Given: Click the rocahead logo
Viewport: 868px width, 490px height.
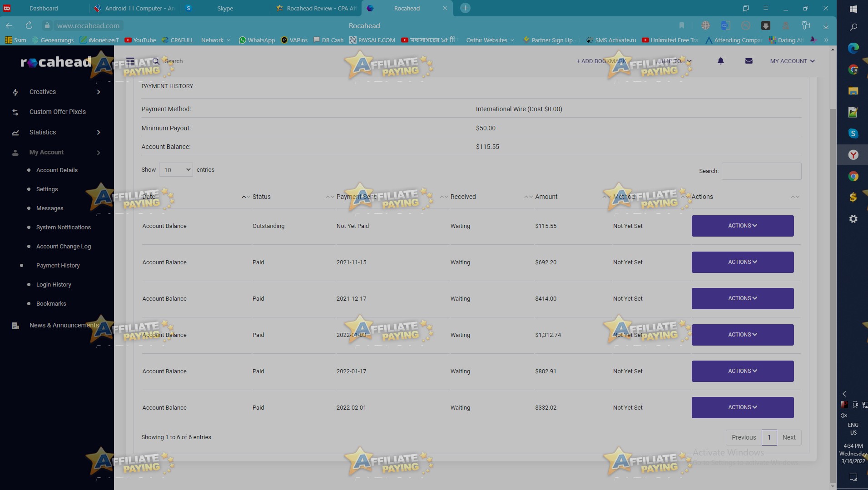Looking at the screenshot, I should 56,62.
